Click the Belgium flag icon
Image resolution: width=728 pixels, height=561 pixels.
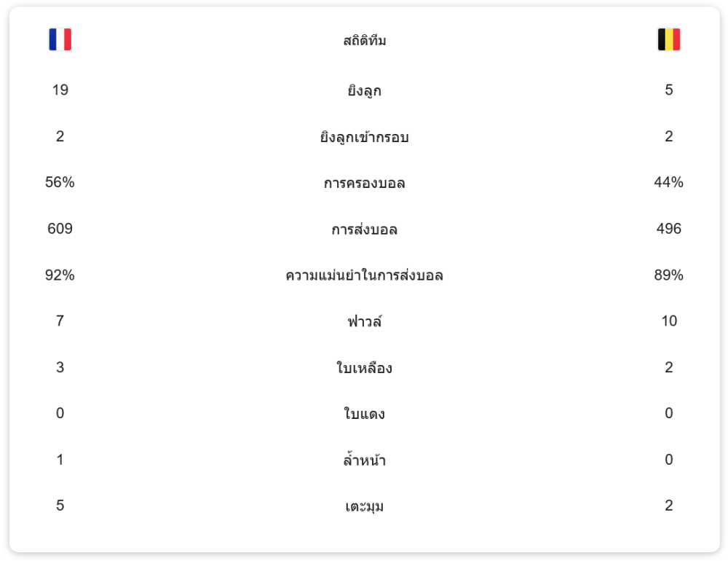(668, 39)
